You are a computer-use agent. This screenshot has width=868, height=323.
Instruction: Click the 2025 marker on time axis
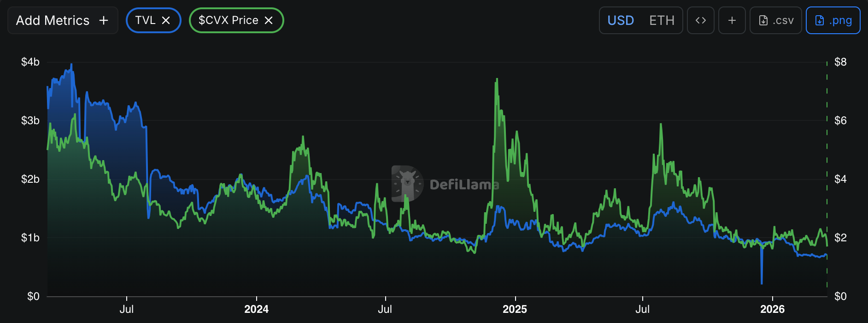tap(515, 309)
